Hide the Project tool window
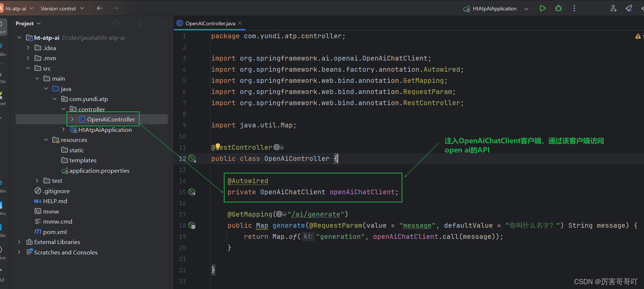Screen dimensions: 644x289 (164, 23)
